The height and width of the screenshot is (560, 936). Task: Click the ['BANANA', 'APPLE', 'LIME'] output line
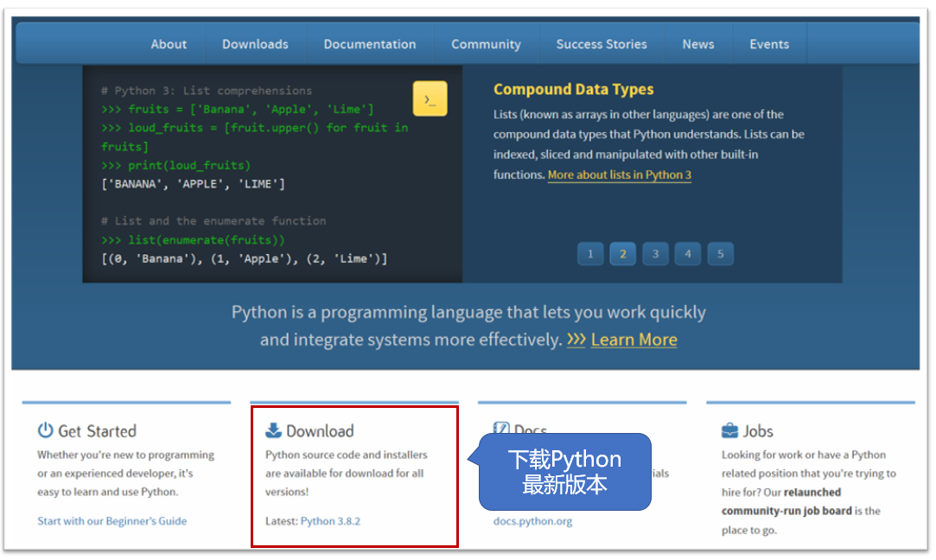coord(194,184)
